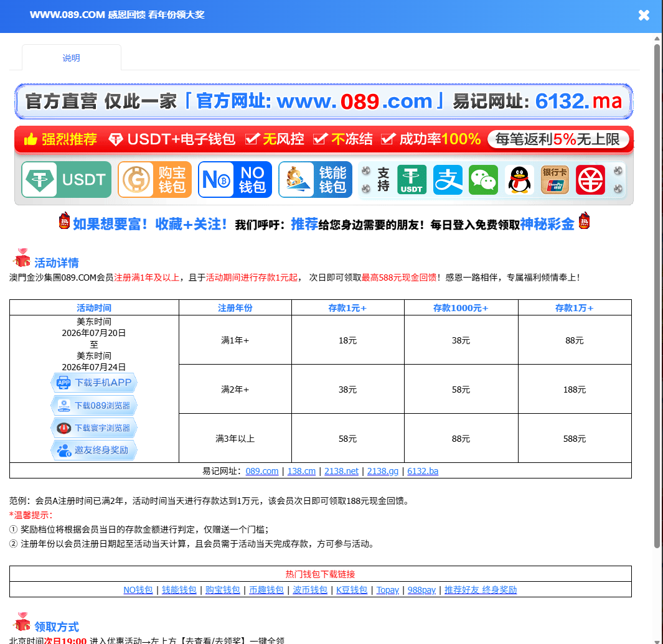Open the 推荐好友 终身奖励 link
Viewport: 663px width, 644px height.
[x=481, y=590]
